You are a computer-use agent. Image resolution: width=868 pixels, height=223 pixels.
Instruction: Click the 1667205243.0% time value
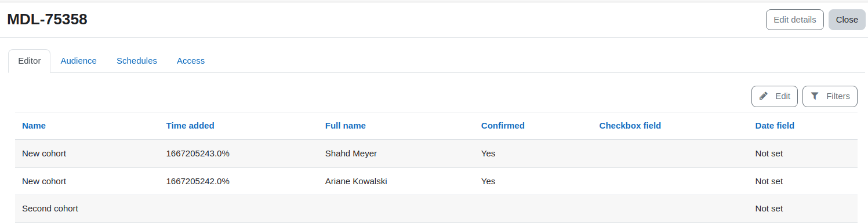tap(198, 153)
